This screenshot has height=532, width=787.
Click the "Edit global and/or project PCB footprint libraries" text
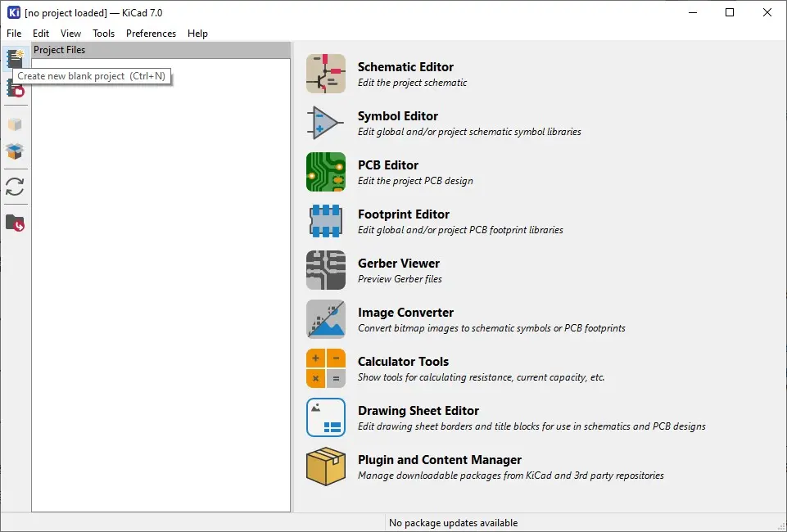click(460, 230)
